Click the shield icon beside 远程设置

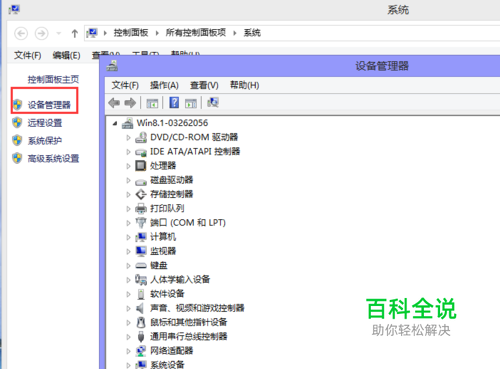(17, 123)
